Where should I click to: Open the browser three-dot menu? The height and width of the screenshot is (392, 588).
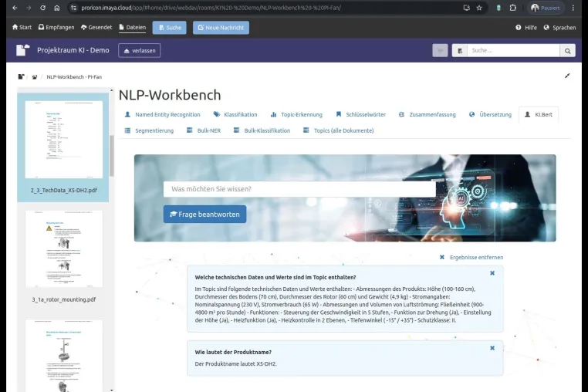click(573, 8)
